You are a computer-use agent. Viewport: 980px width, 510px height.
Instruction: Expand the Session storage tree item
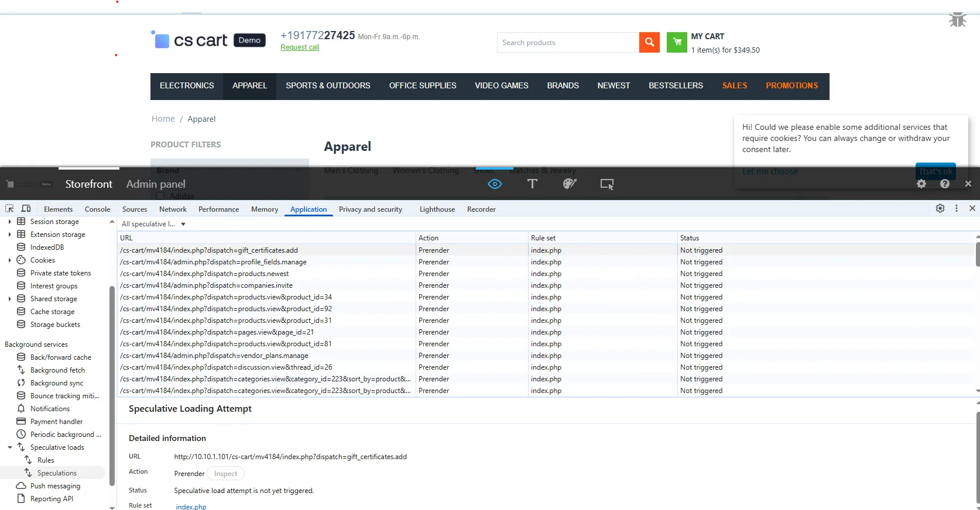coord(9,222)
